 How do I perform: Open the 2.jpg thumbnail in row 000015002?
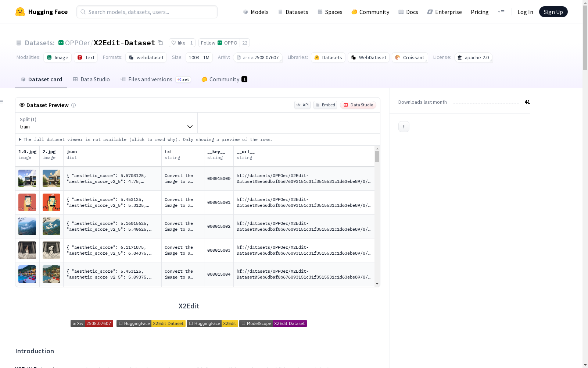pyautogui.click(x=51, y=226)
